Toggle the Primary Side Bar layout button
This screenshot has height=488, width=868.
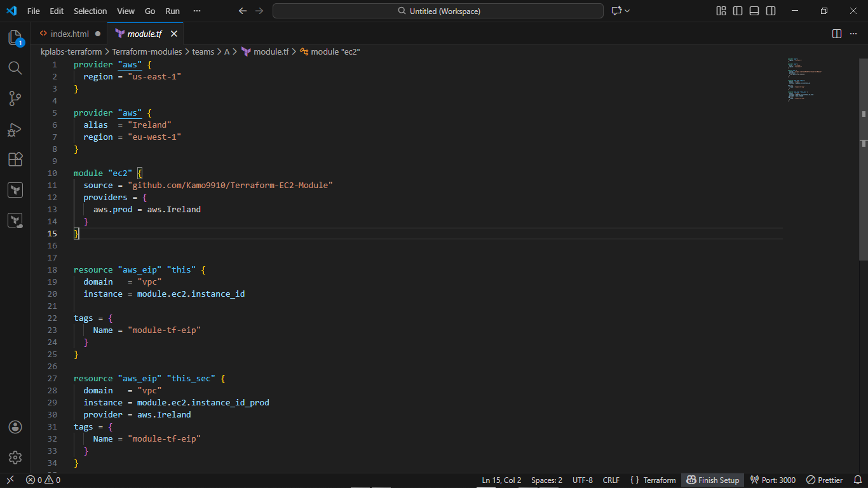(738, 11)
